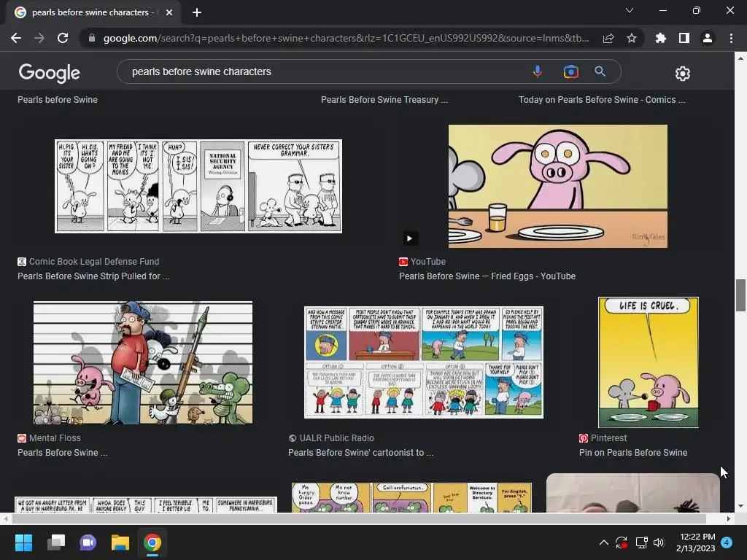
Task: Open the Mental Floss character lineup image
Action: [x=143, y=362]
